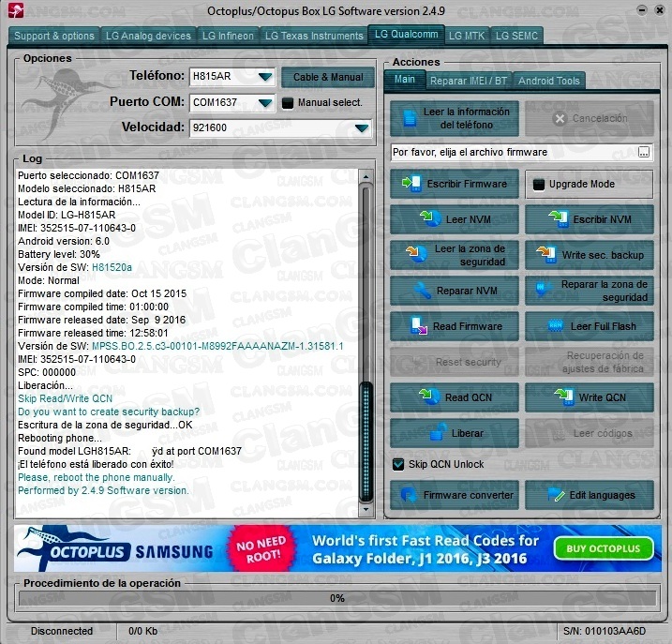Click the Reparar la zona de seguridad icon

click(x=542, y=290)
